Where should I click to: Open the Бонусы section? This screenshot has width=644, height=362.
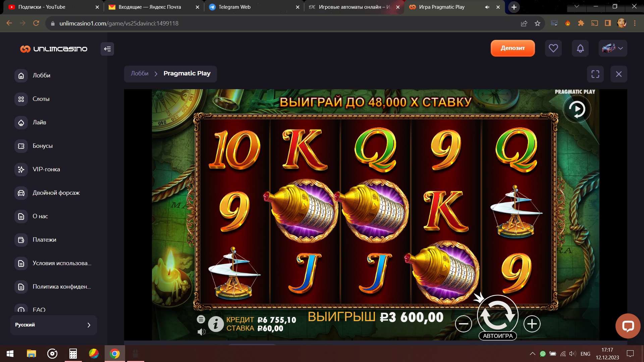tap(43, 146)
